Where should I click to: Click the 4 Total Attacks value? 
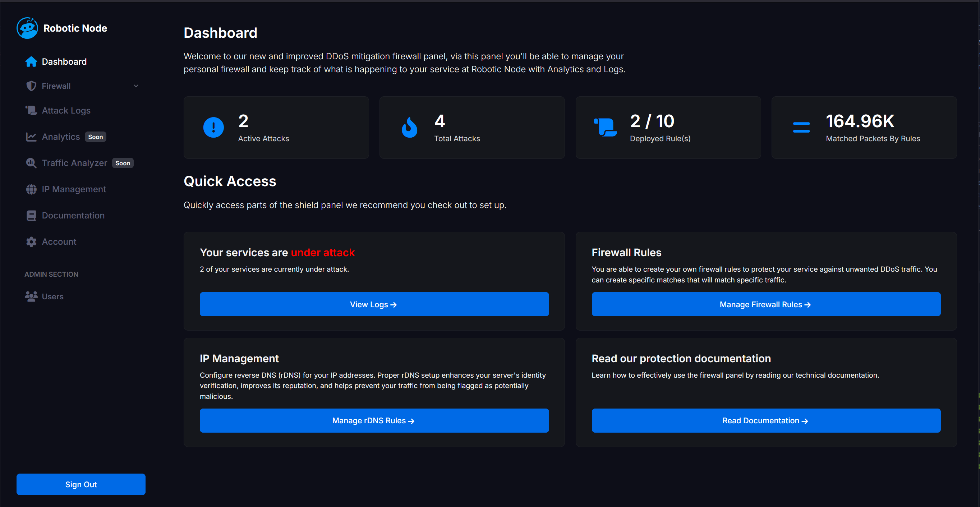[x=440, y=121]
